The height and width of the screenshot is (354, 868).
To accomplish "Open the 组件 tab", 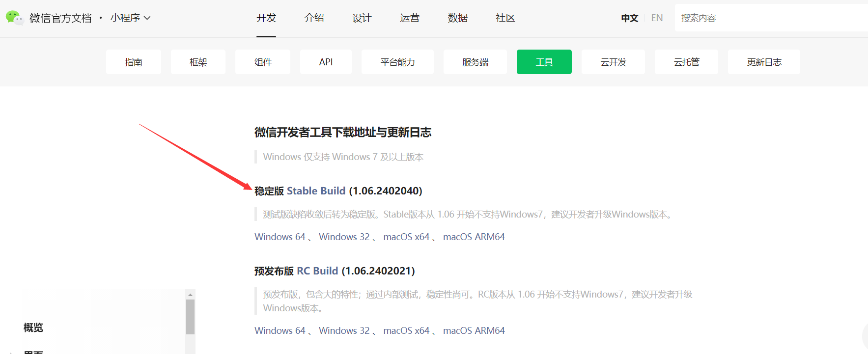I will click(263, 62).
